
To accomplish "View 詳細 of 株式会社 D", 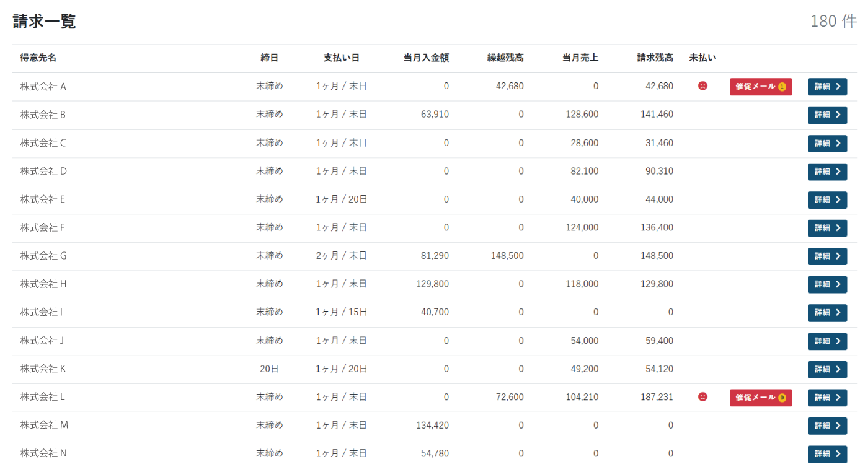I will point(827,172).
